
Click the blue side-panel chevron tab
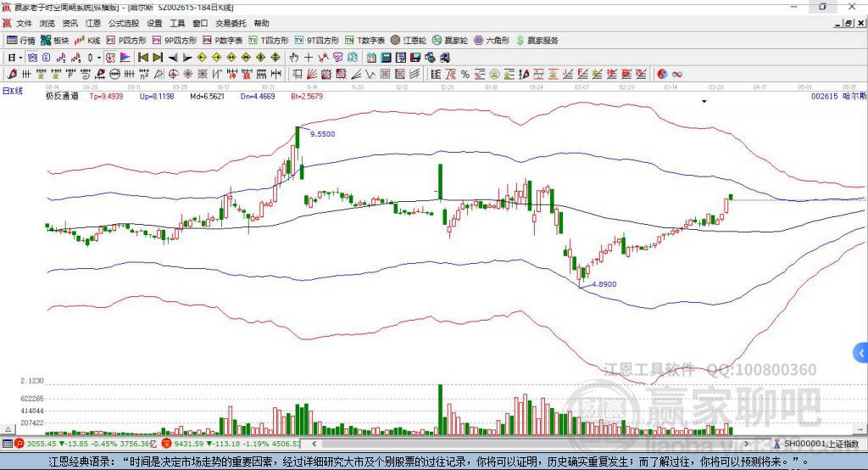coord(861,353)
